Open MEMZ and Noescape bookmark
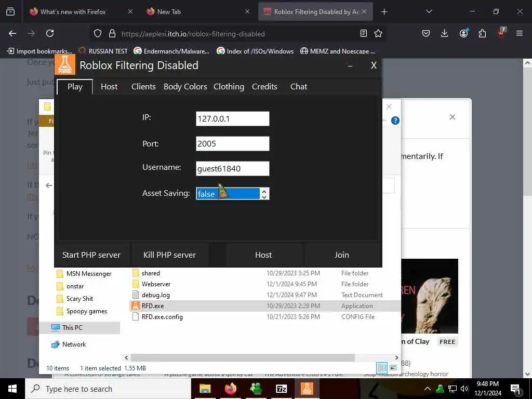532x399 pixels. pos(338,51)
